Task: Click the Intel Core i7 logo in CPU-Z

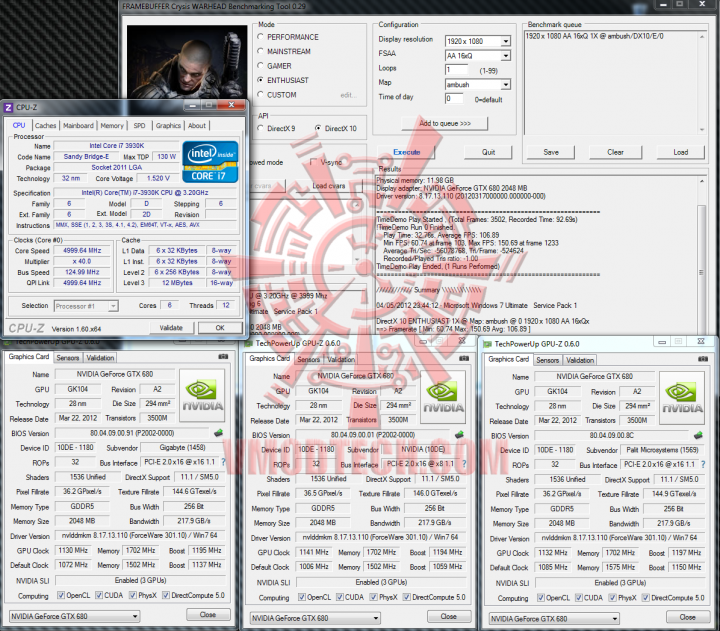Action: pyautogui.click(x=210, y=162)
